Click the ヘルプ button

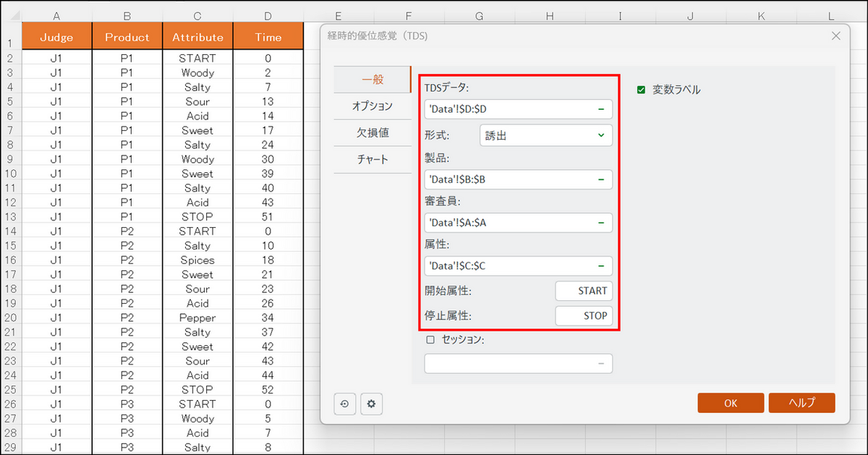click(x=801, y=403)
